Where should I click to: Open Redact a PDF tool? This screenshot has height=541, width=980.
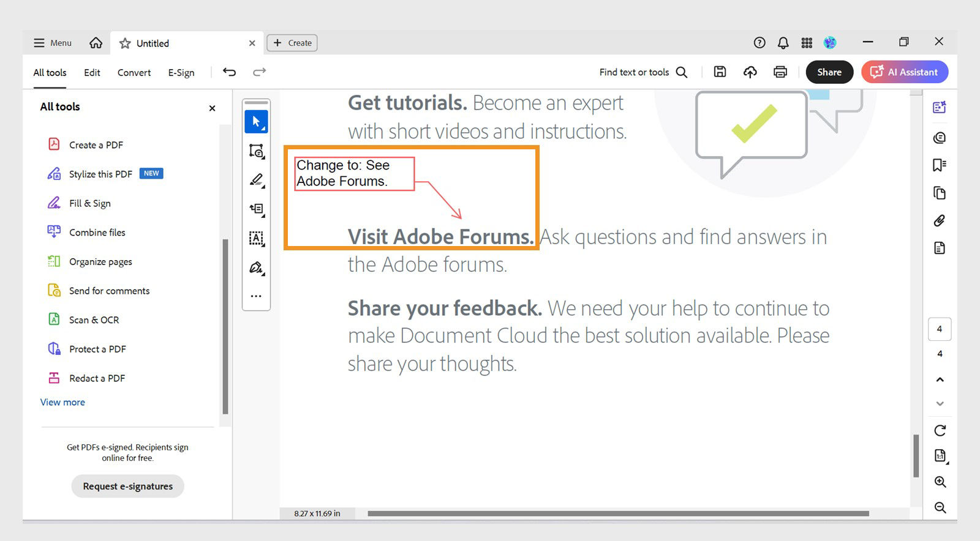pyautogui.click(x=86, y=378)
